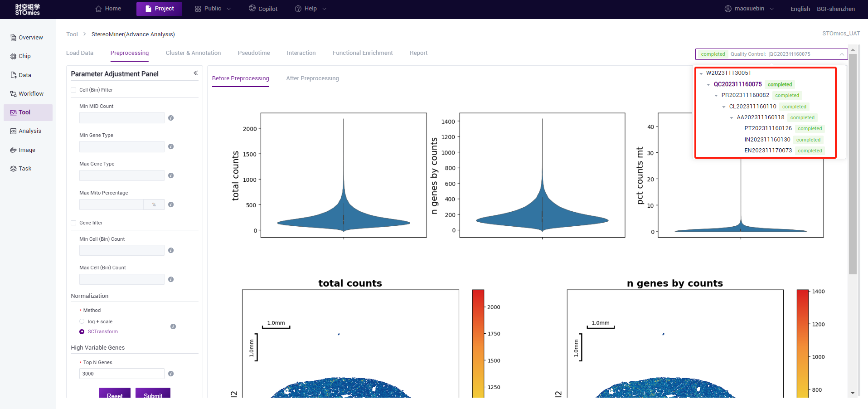This screenshot has height=409, width=868.
Task: Click the Reset button
Action: pyautogui.click(x=115, y=393)
